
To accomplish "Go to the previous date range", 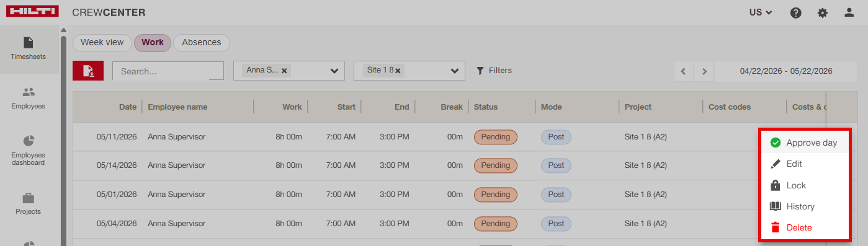I will pos(684,71).
